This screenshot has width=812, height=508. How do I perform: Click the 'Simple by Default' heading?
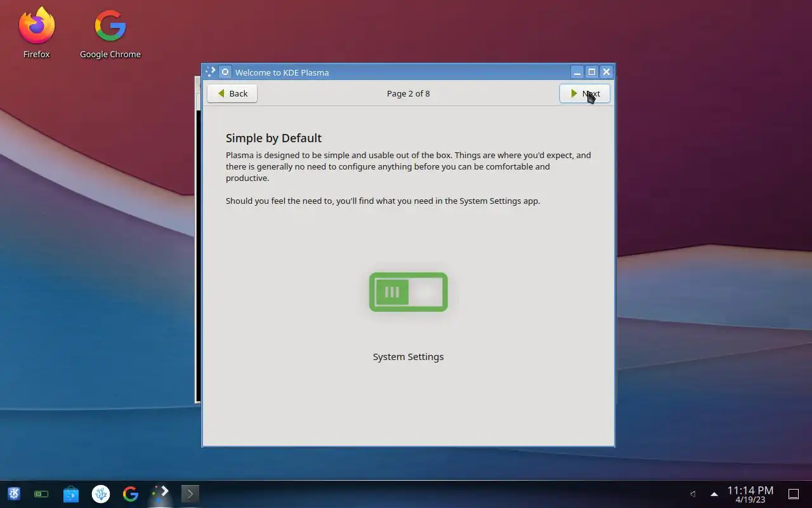(273, 138)
